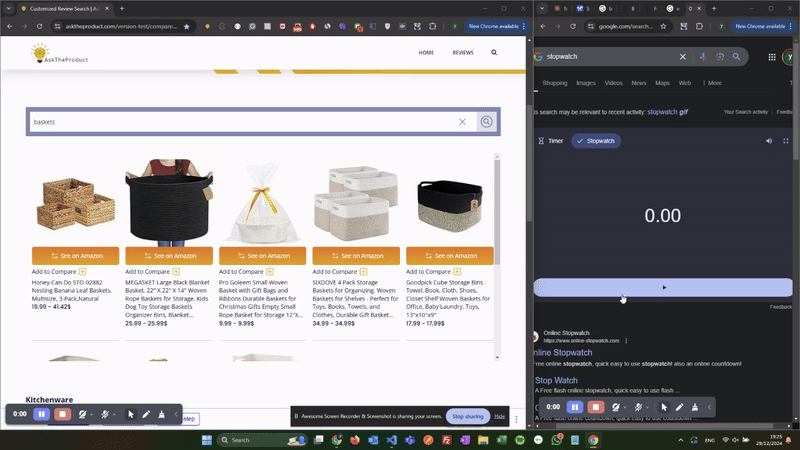See Honey-Can-Do baskets on Amazon
This screenshot has width=800, height=450.
(x=76, y=256)
